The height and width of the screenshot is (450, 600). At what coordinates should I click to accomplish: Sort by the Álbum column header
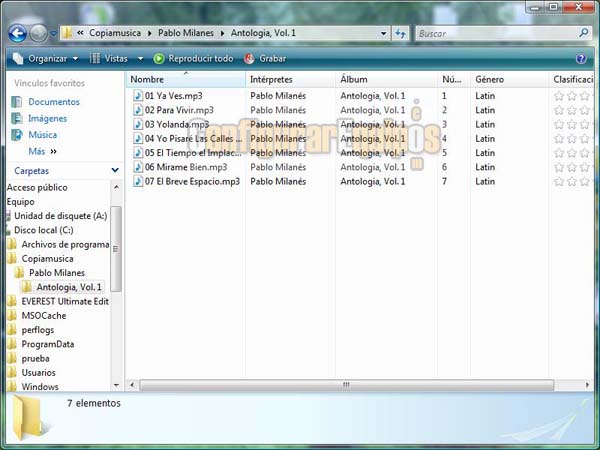pos(386,80)
